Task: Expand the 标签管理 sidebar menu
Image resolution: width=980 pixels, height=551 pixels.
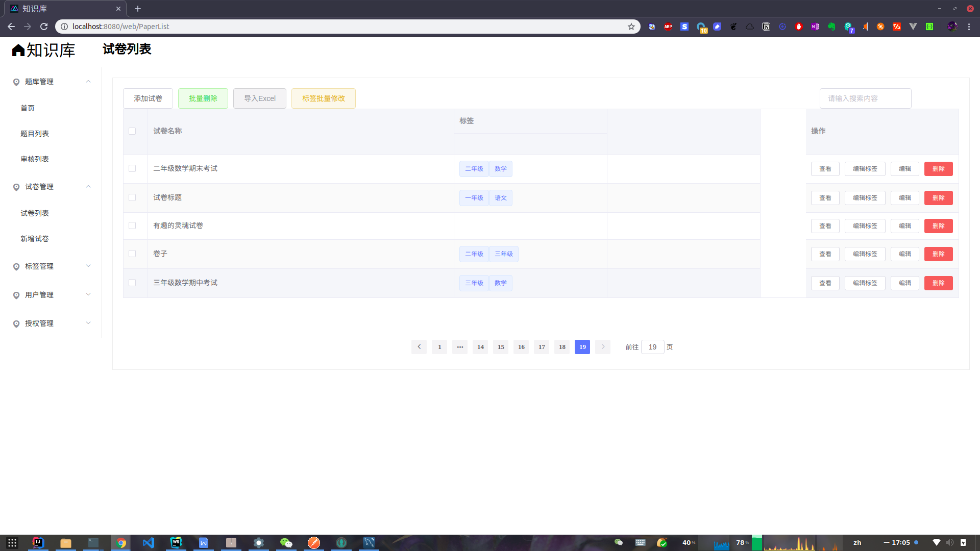Action: pyautogui.click(x=51, y=266)
